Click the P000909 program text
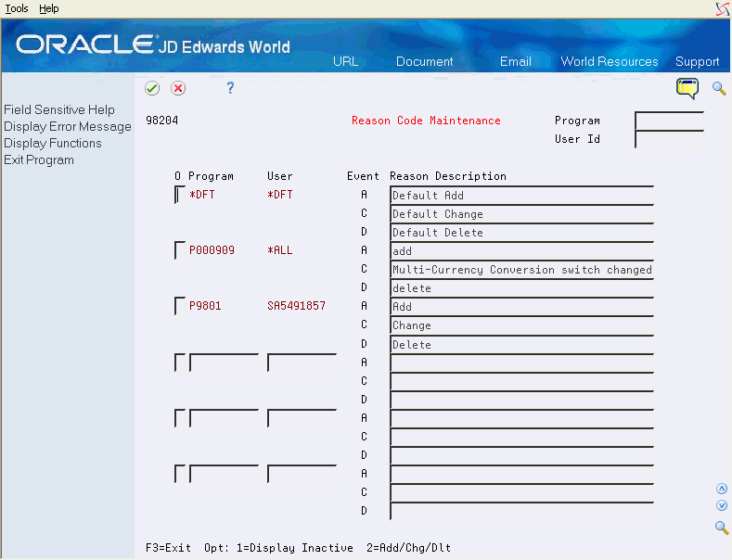Viewport: 732px width, 560px height. (x=212, y=250)
